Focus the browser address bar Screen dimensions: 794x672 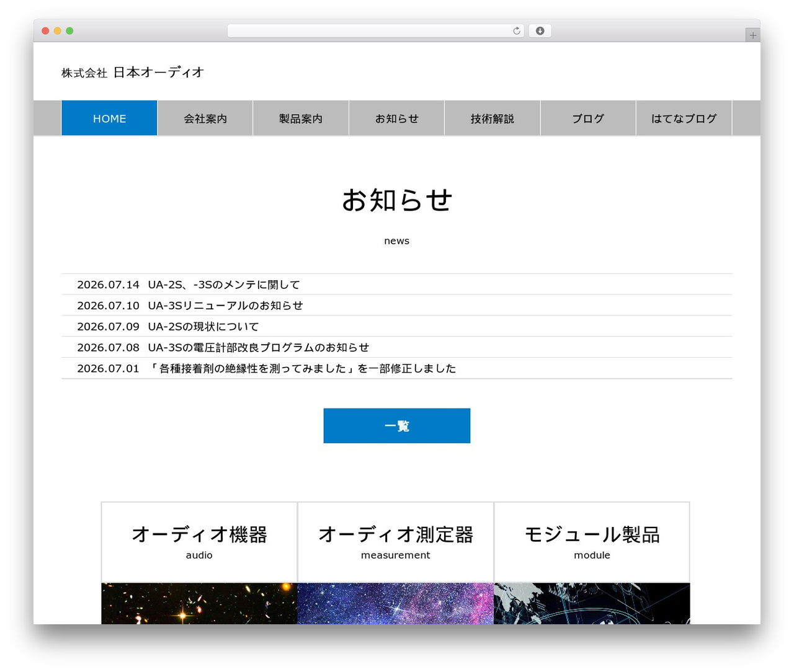tap(375, 31)
